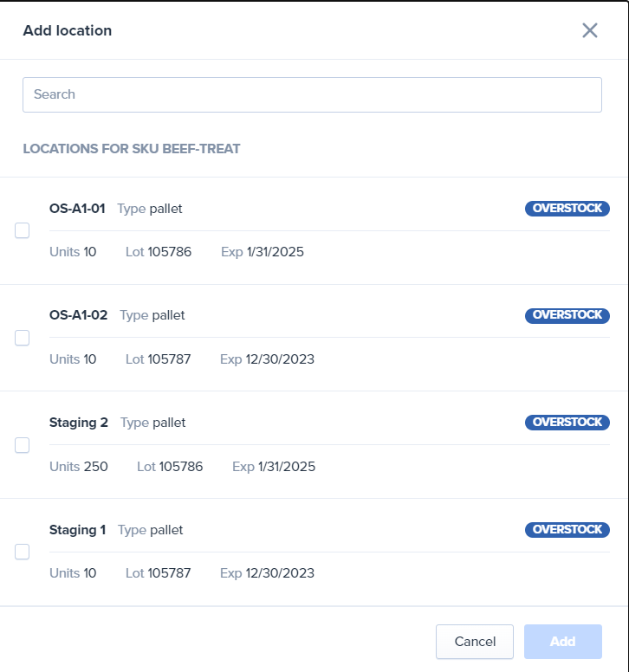This screenshot has width=629, height=672.
Task: Click the Exp 12/30/2023 date under OS-A1-02
Action: click(x=267, y=359)
